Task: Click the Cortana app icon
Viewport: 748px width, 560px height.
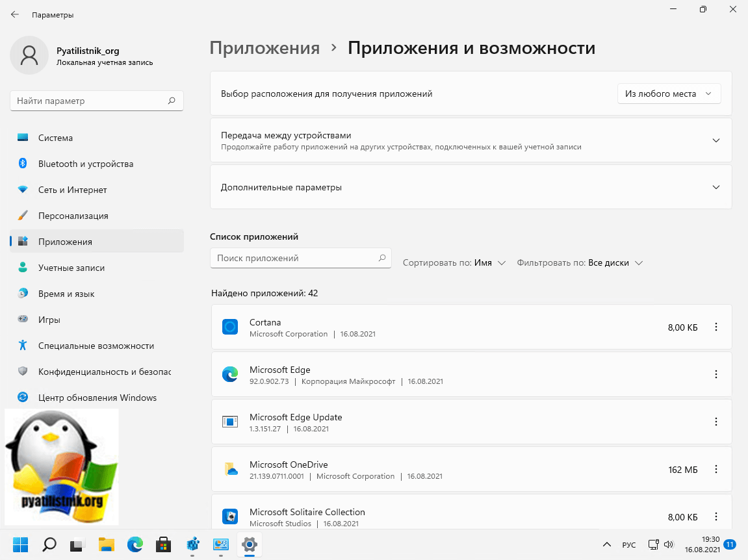Action: tap(230, 327)
